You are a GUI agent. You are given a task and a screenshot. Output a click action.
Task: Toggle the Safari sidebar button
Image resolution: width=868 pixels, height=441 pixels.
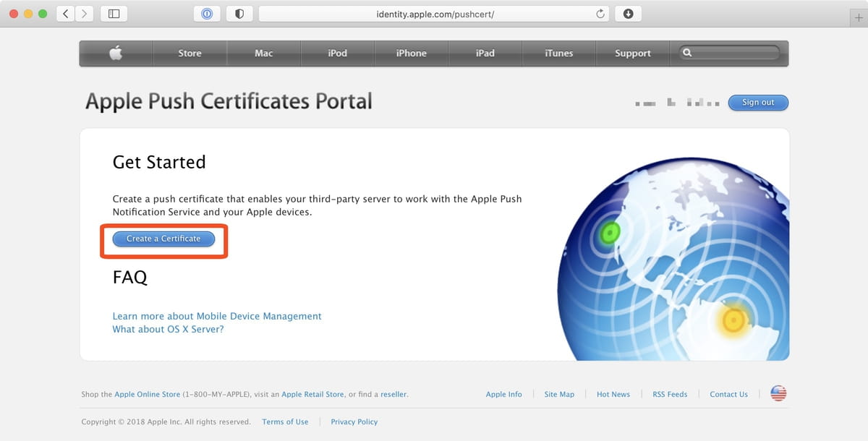(x=114, y=14)
